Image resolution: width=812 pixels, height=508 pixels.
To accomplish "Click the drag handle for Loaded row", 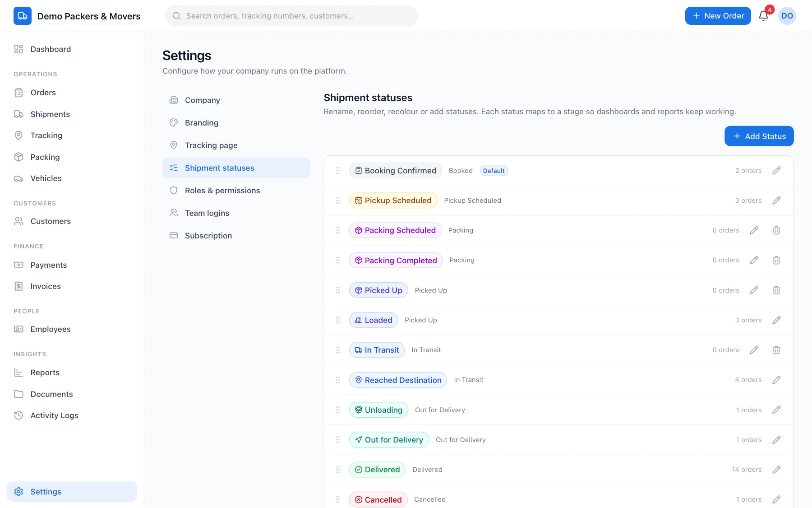I will click(x=338, y=320).
